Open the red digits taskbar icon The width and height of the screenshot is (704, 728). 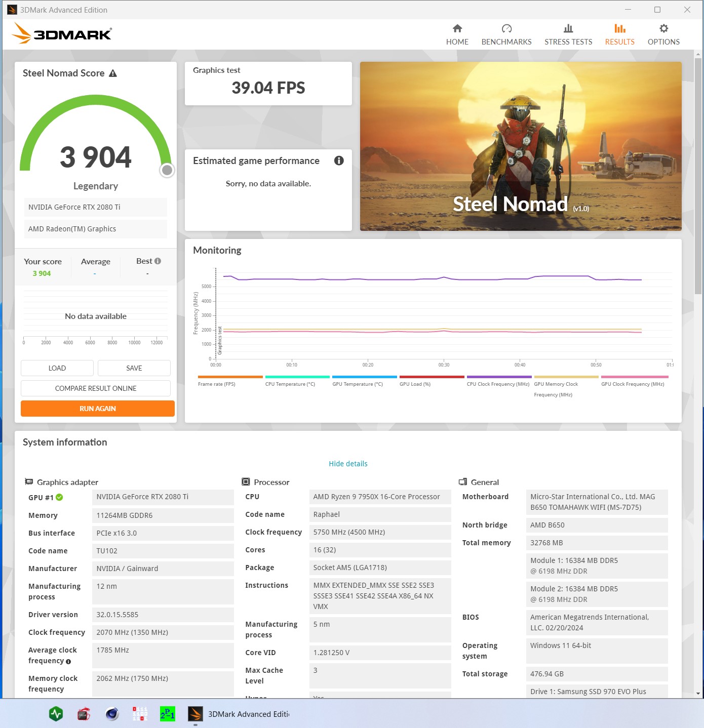click(140, 714)
